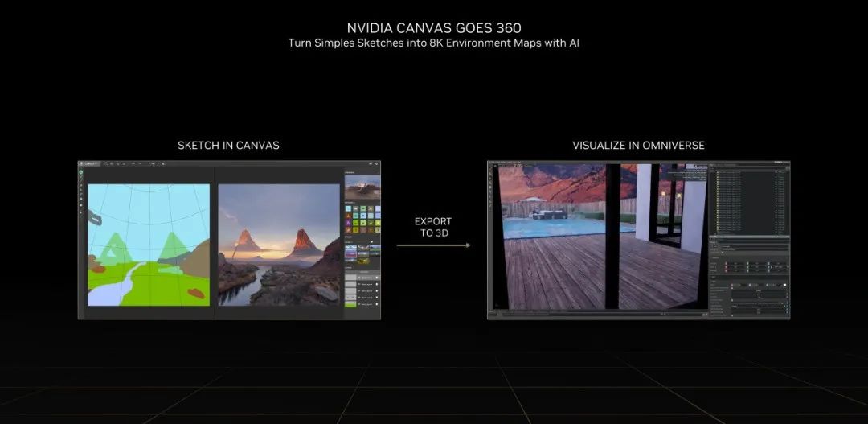Select the green layer thumbnail in Canvas

click(x=351, y=304)
